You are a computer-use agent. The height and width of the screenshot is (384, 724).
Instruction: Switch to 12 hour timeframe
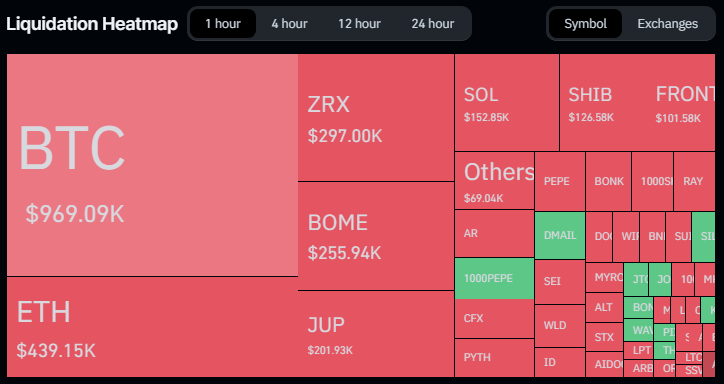tap(359, 24)
